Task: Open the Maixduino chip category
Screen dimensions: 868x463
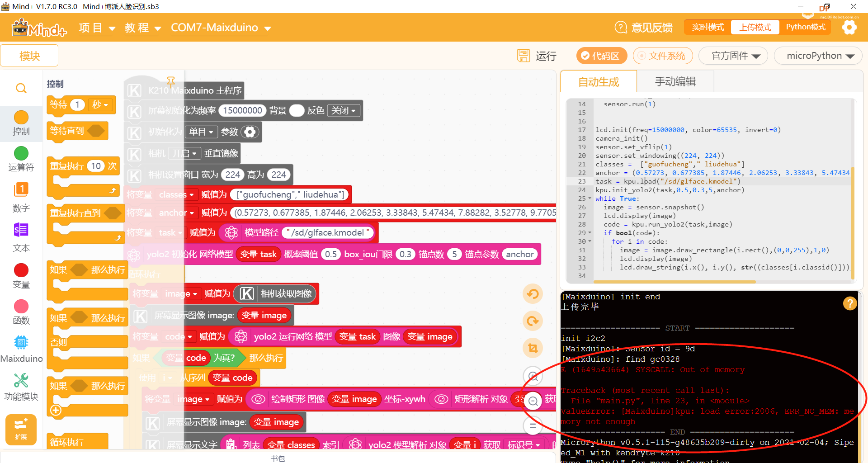Action: coord(21,342)
